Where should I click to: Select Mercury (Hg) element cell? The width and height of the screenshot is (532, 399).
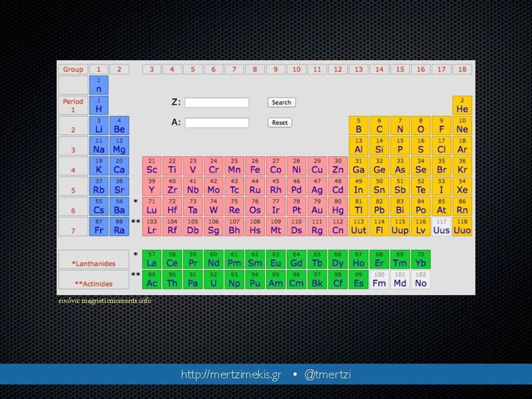coord(337,206)
